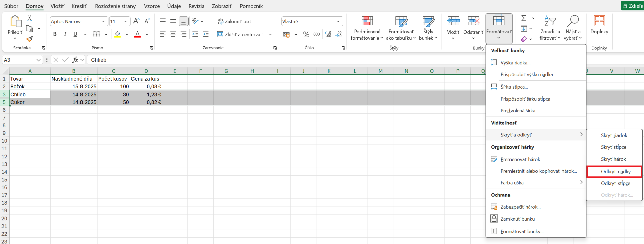Open Písmo dialog launcher
This screenshot has height=244, width=644.
(152, 48)
